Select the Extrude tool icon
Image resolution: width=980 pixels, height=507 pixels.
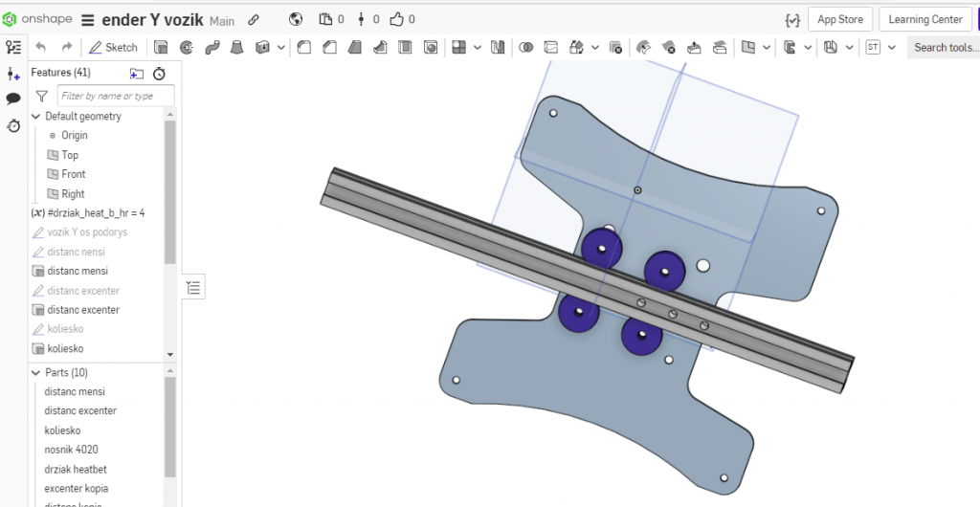(161, 47)
